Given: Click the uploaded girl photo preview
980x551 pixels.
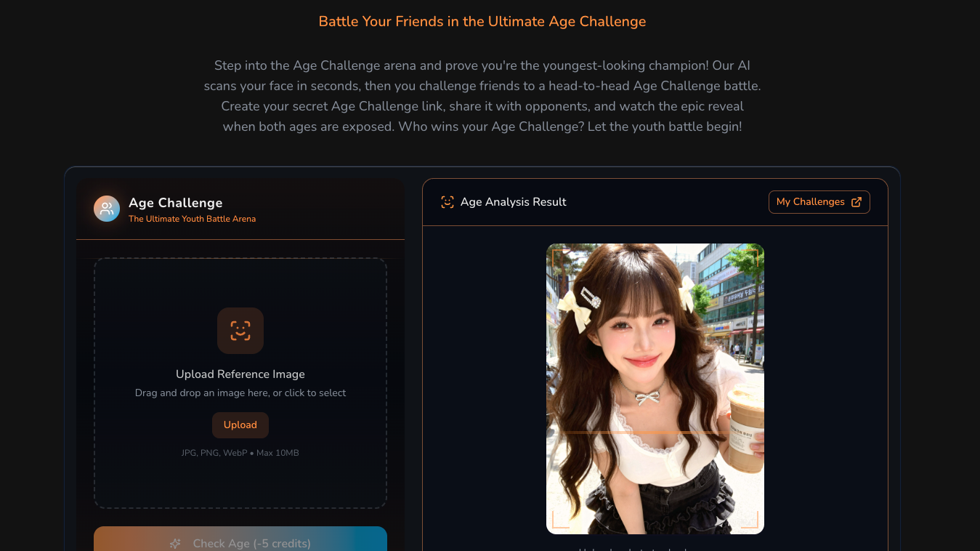Looking at the screenshot, I should point(655,389).
